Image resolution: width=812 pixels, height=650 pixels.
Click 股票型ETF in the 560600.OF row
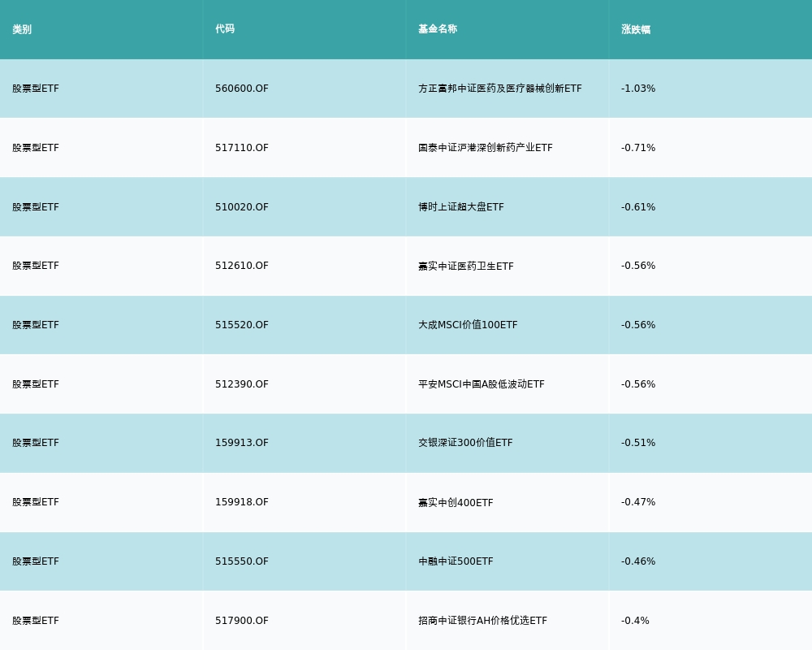[36, 89]
